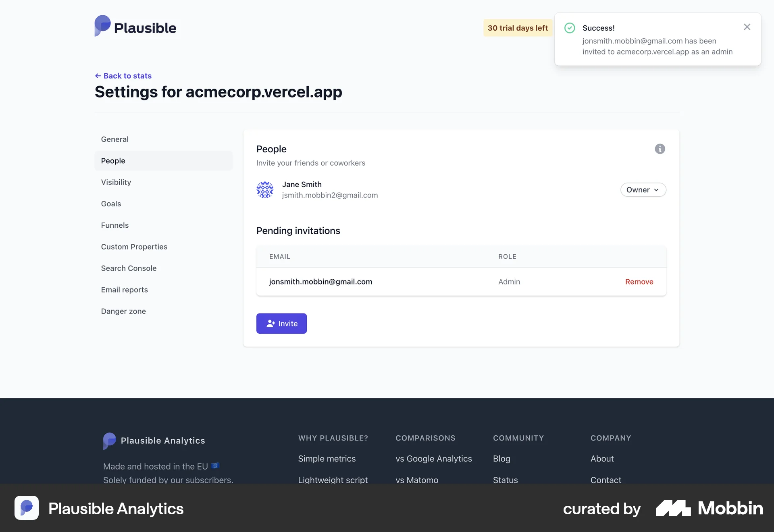Viewport: 774px width, 532px height.
Task: Dismiss the success notification with the X
Action: click(747, 27)
